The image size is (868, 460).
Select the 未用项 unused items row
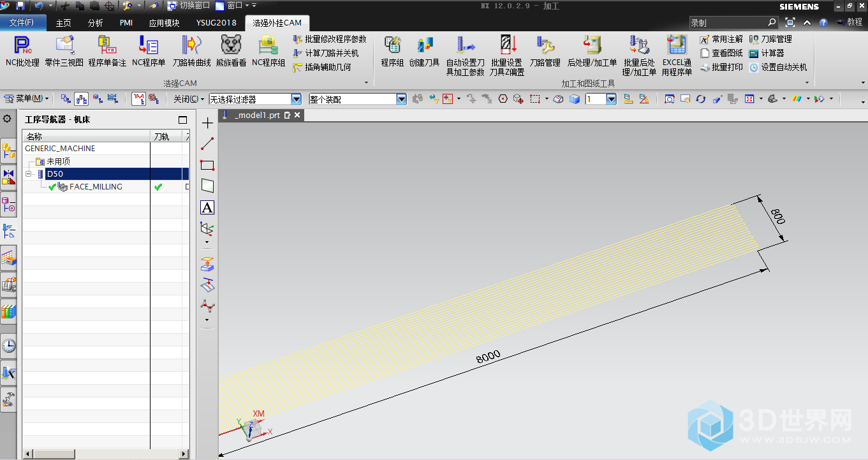point(57,161)
